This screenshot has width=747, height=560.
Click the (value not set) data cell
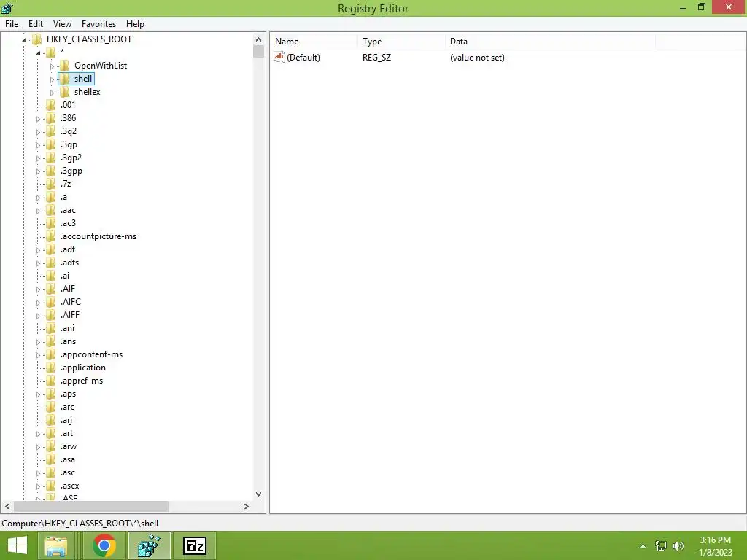pos(477,57)
